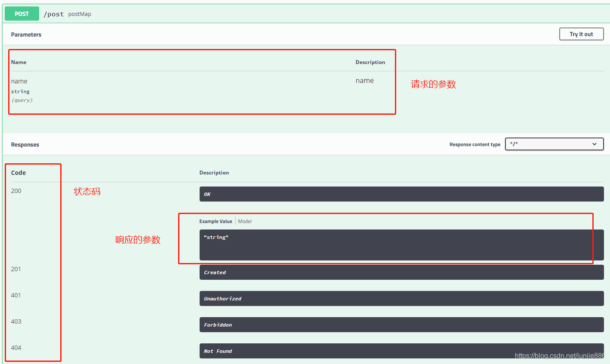Viewport: 610px width, 364px height.
Task: Click the Not Found response description
Action: 401,351
